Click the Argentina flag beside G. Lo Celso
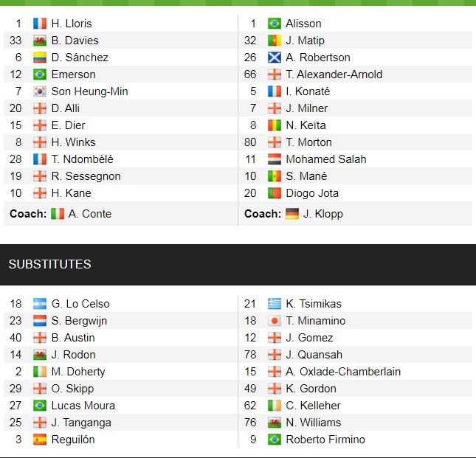This screenshot has height=458, width=476. 40,304
